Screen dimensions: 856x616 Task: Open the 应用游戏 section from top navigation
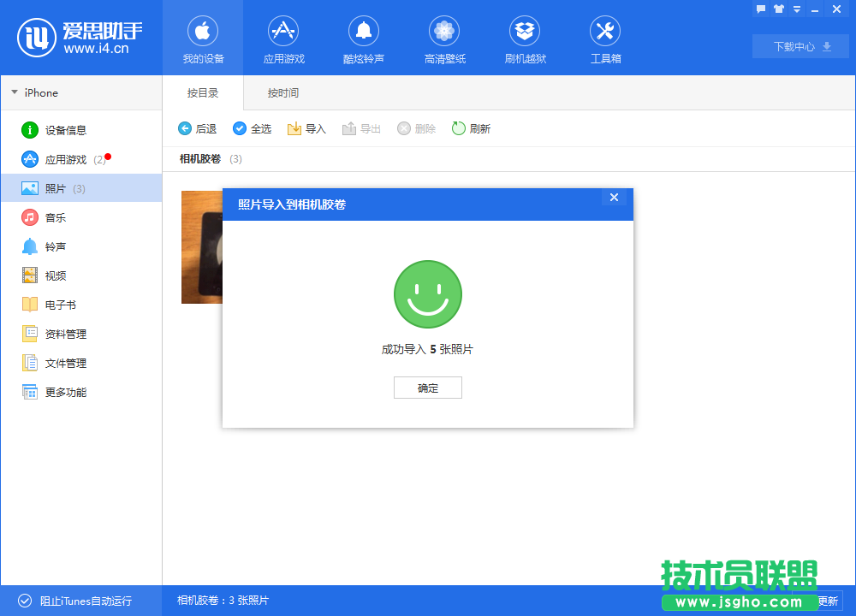click(x=283, y=38)
